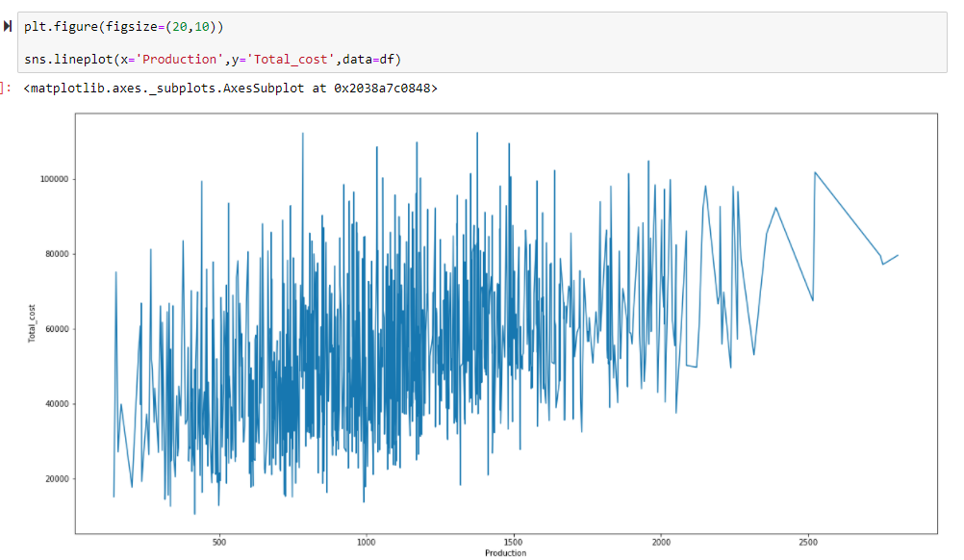The image size is (964, 560).
Task: Select the matplotlib AxesSubplot output text
Action: click(230, 88)
